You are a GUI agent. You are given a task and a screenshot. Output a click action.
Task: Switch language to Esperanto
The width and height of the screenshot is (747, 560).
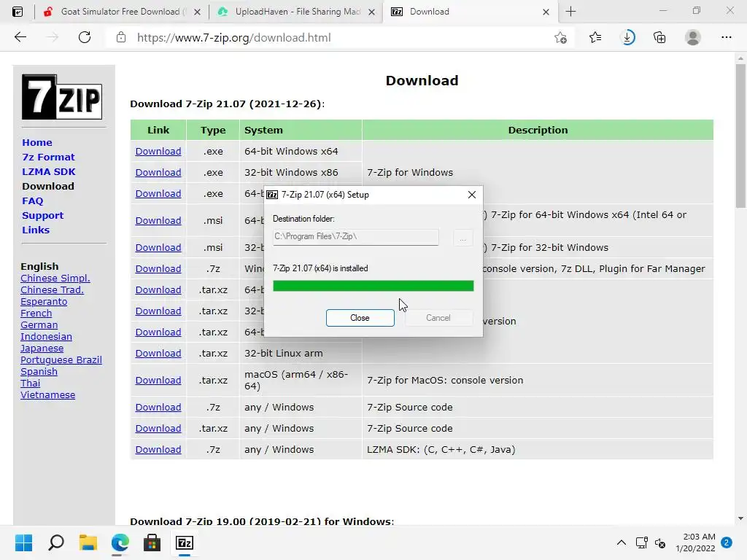pyautogui.click(x=44, y=301)
